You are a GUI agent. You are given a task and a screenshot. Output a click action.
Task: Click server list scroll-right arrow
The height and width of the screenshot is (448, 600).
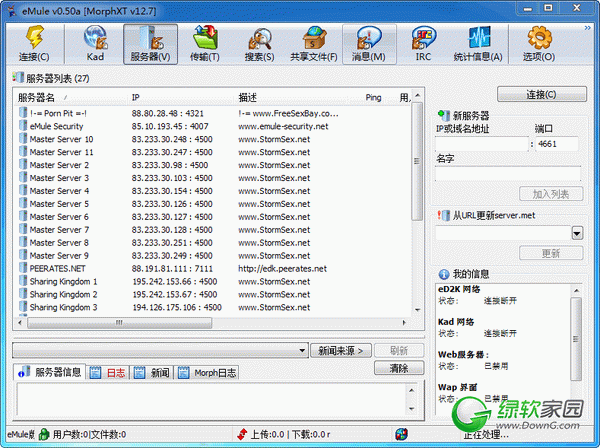click(x=404, y=323)
